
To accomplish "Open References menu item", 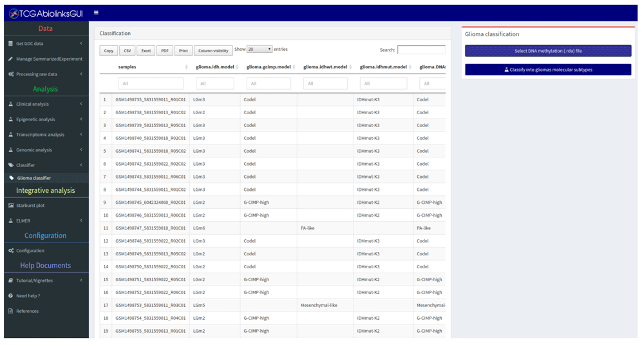I will tap(46, 311).
